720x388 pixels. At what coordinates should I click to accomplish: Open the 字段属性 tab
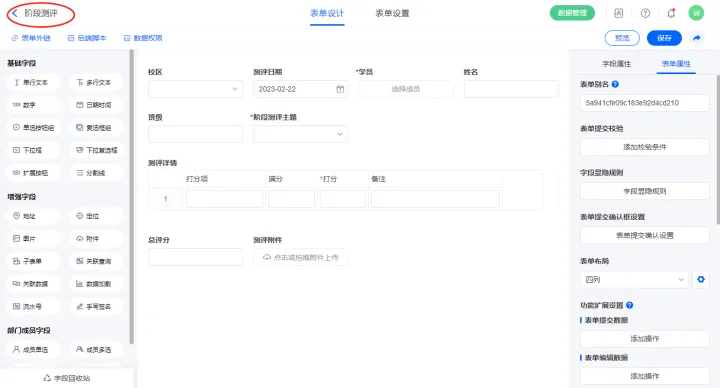coord(617,64)
